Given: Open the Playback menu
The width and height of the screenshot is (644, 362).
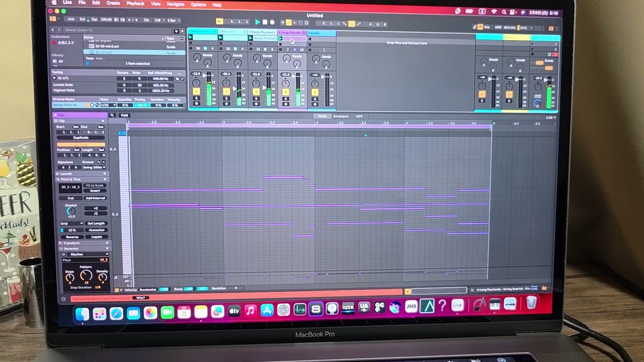Looking at the screenshot, I should coord(135,4).
